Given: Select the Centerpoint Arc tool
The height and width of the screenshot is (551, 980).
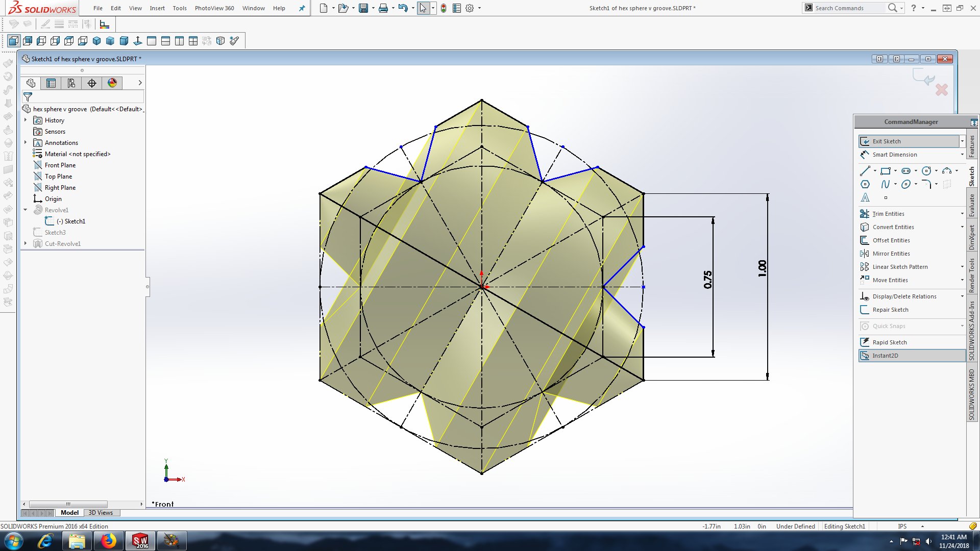Looking at the screenshot, I should tap(947, 171).
